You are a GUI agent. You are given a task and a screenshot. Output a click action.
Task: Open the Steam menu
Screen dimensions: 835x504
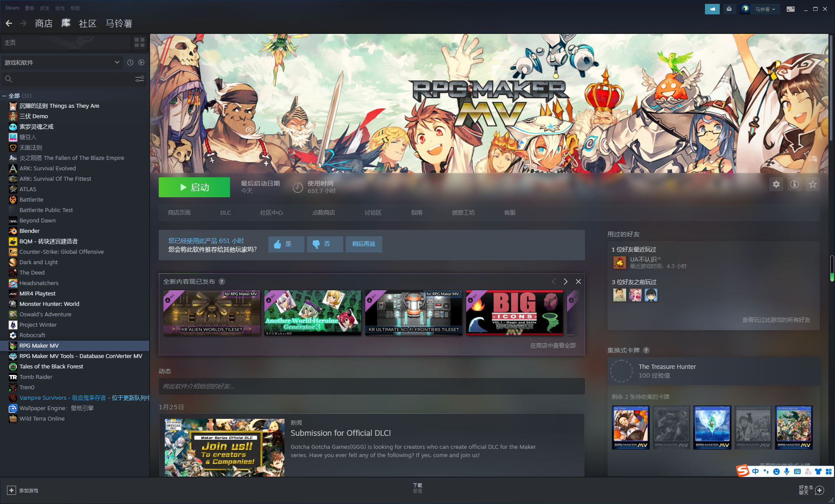point(12,8)
